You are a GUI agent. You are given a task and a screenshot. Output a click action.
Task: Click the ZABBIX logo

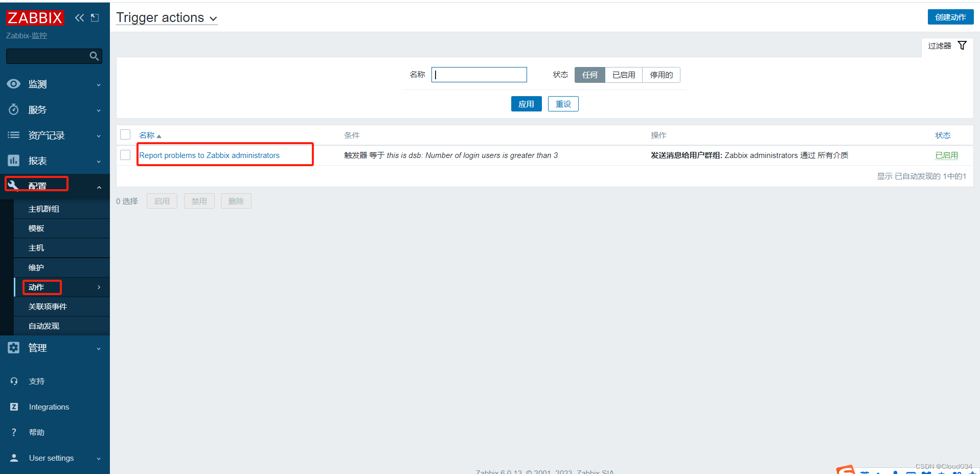coord(35,18)
